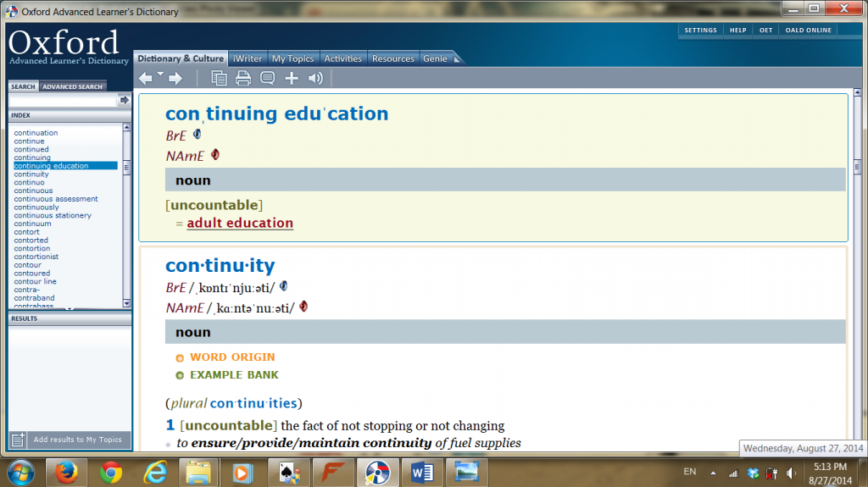This screenshot has width=868, height=487.
Task: Launch Firefox from the taskbar
Action: [x=66, y=473]
